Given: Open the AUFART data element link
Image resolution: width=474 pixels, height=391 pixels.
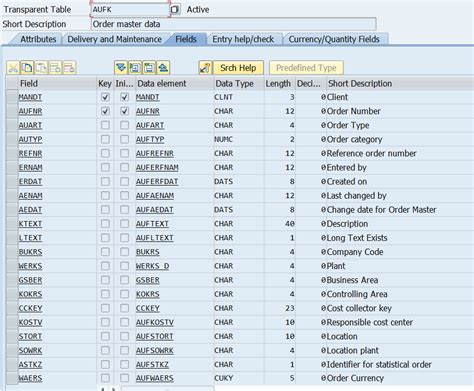Looking at the screenshot, I should point(150,125).
